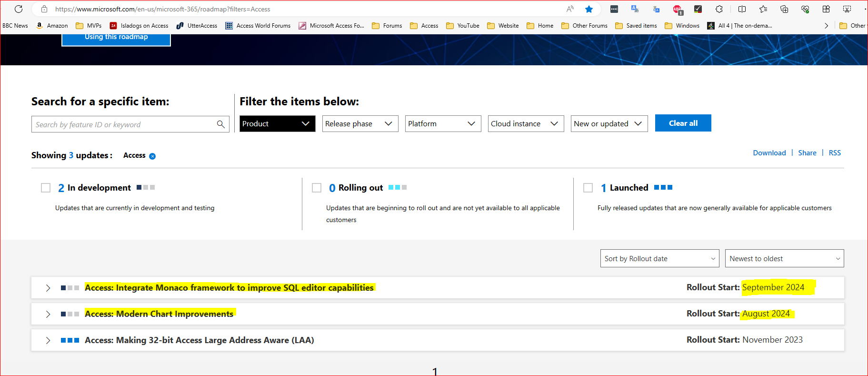Open the Windows bookmarks folder

pos(682,26)
